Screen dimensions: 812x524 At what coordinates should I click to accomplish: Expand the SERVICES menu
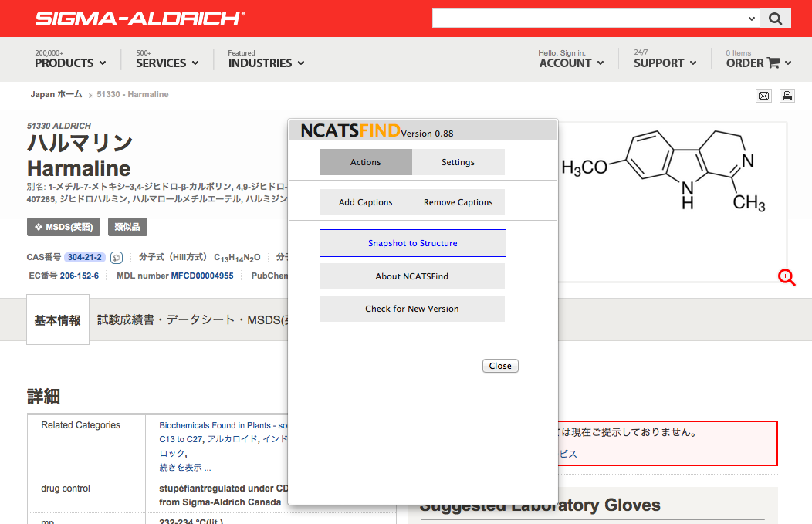167,59
